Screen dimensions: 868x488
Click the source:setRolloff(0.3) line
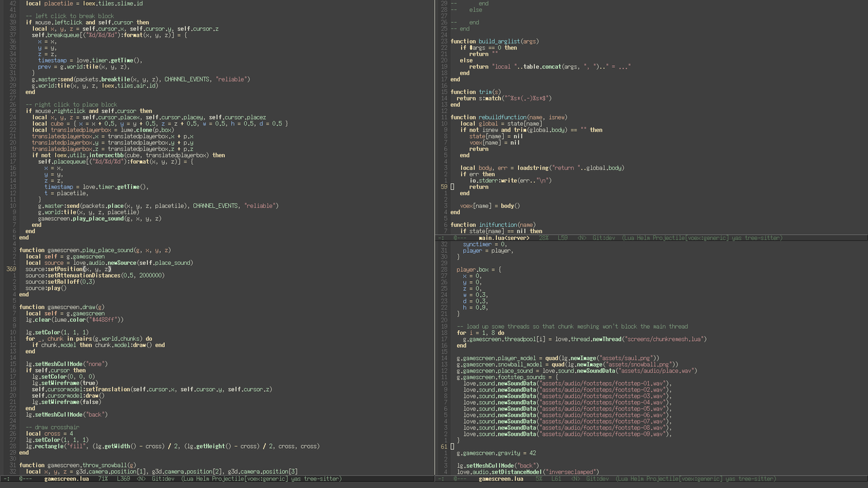click(x=60, y=281)
